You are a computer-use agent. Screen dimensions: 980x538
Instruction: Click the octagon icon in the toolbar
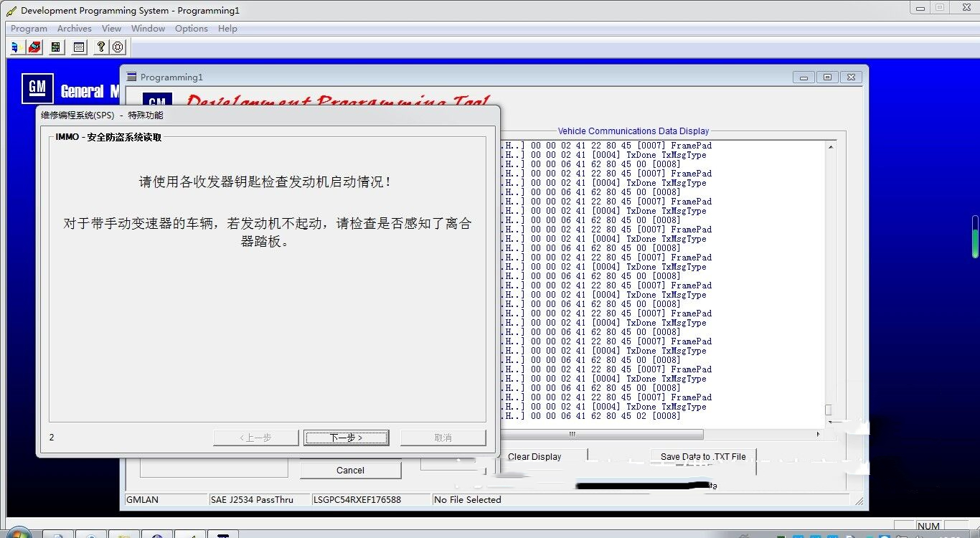118,47
